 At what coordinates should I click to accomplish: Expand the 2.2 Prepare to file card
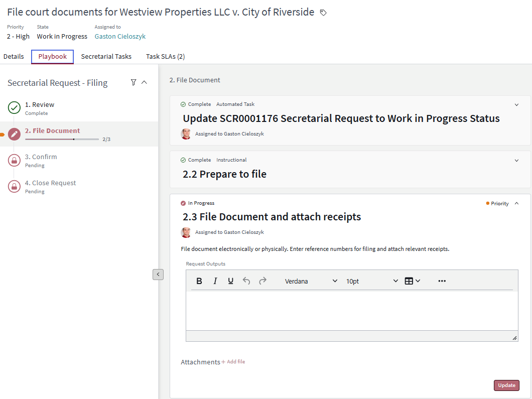coord(517,161)
